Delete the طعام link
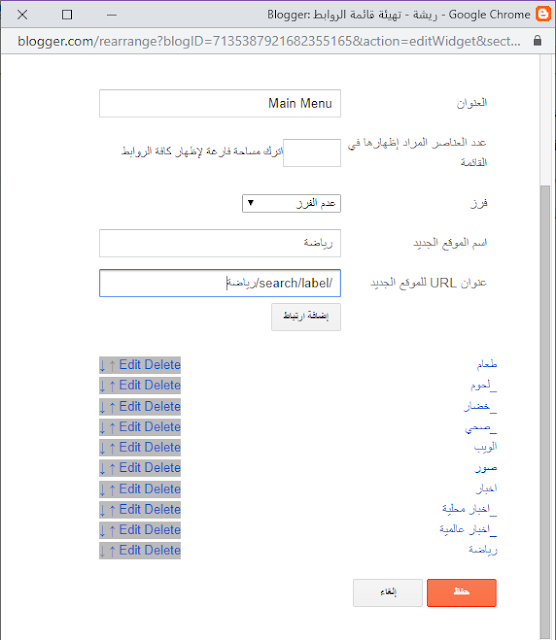The height and width of the screenshot is (640, 556). (162, 364)
